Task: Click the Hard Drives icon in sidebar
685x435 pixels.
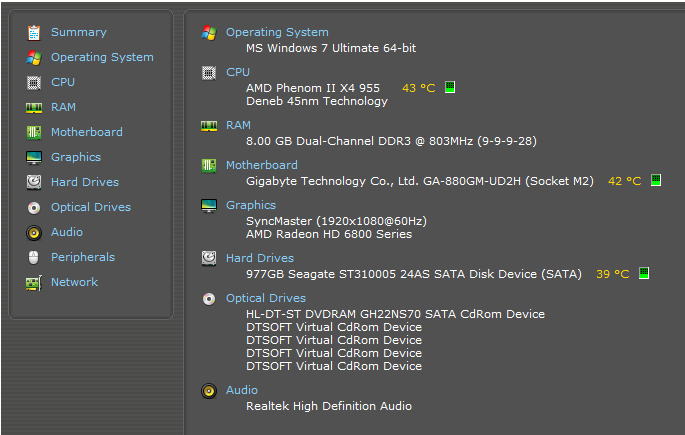Action: coord(34,182)
